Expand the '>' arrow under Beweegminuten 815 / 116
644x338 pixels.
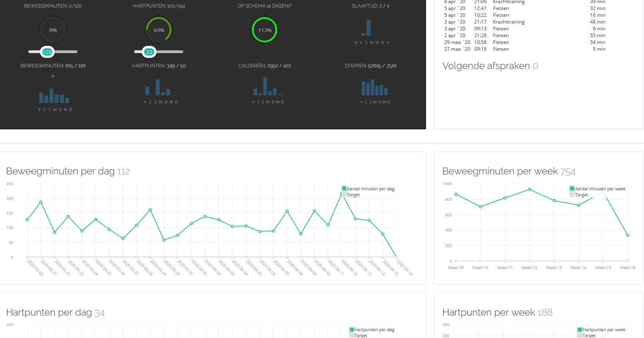(x=53, y=76)
